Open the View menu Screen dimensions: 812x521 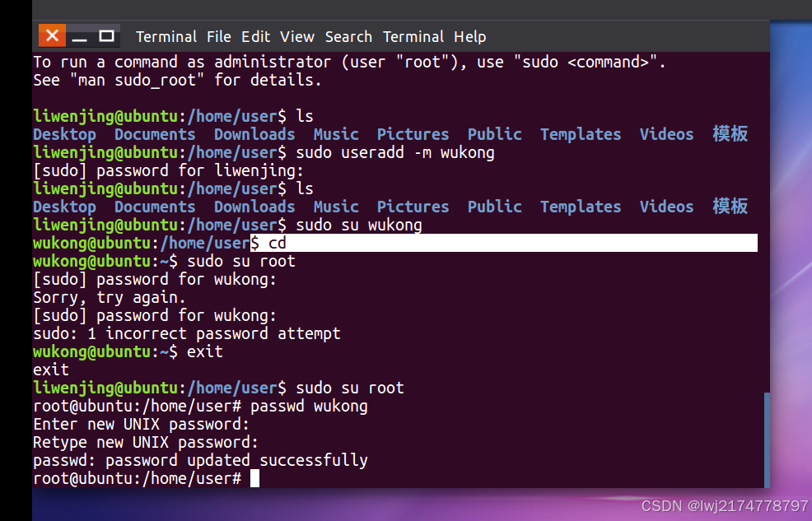tap(297, 37)
